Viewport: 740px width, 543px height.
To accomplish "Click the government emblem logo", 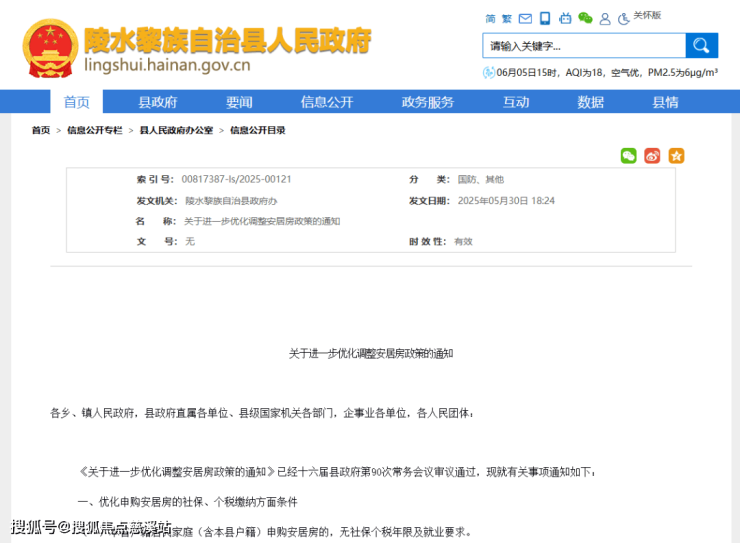I will pos(47,48).
